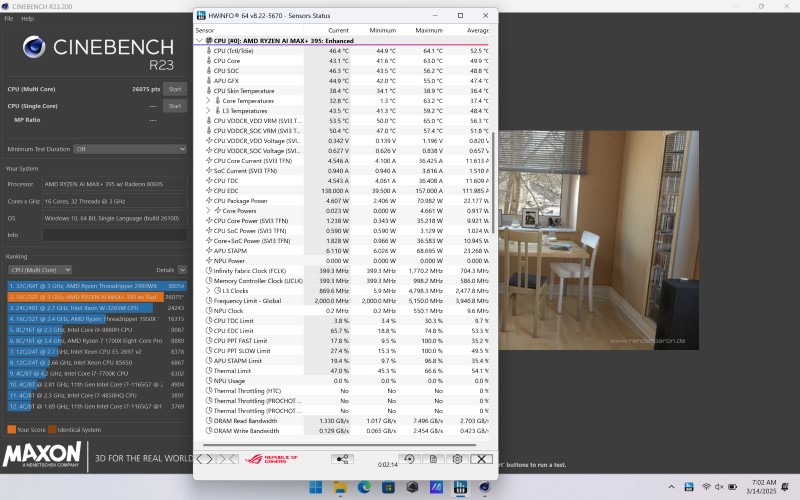Viewport: 800px width, 500px height.
Task: Select the CPU (Tctl/Tdie) sensor row
Action: pos(342,51)
